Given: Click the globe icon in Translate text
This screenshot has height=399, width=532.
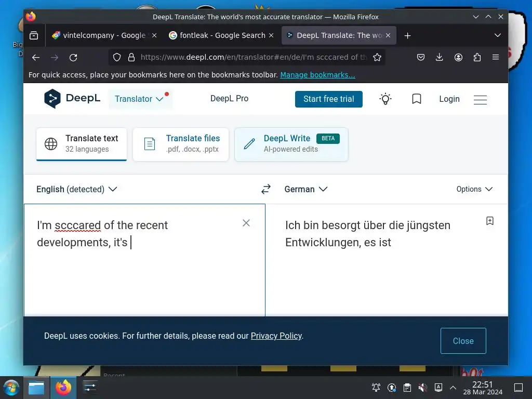Looking at the screenshot, I should click(x=51, y=144).
